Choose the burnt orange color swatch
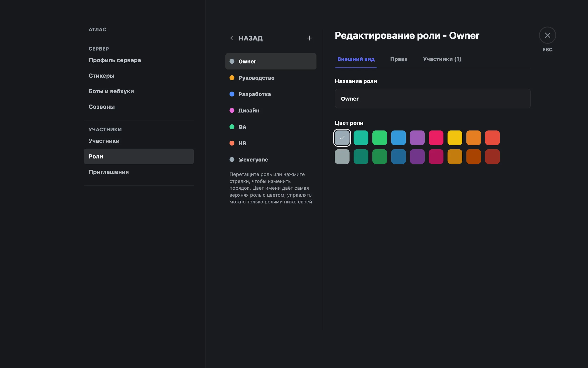Image resolution: width=588 pixels, height=368 pixels. (x=474, y=157)
